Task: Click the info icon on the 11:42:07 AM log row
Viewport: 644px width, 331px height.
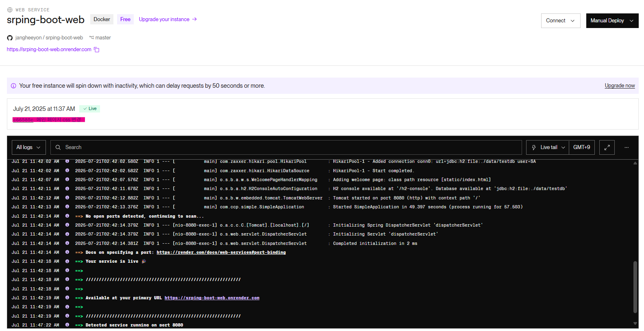Action: point(67,180)
